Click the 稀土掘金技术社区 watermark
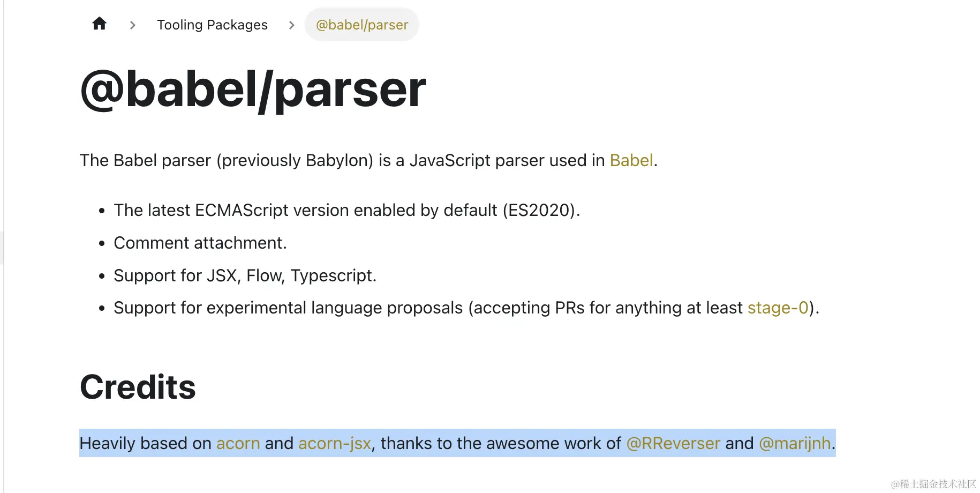 (x=933, y=484)
